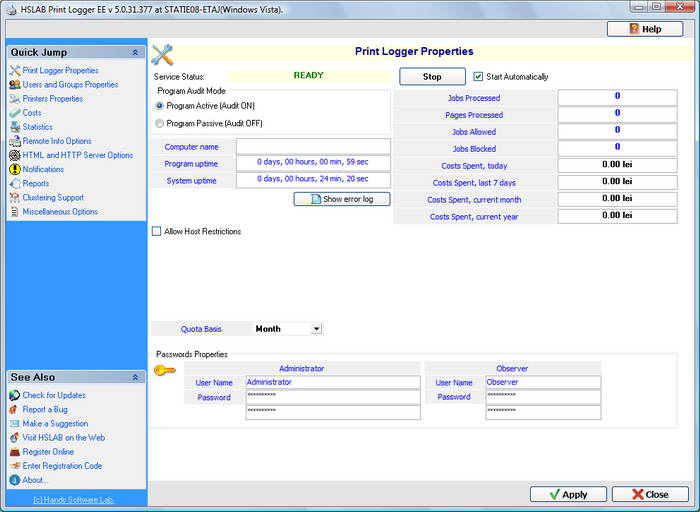Open the Statistics page

tap(38, 127)
